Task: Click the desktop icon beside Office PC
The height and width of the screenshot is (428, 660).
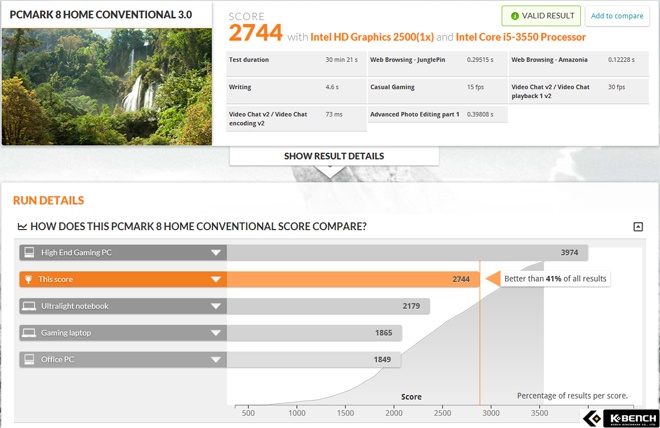Action: tap(29, 359)
